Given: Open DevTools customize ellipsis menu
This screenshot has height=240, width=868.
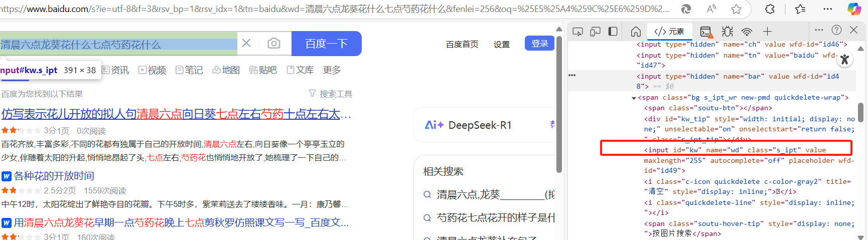Looking at the screenshot, I should (x=819, y=30).
